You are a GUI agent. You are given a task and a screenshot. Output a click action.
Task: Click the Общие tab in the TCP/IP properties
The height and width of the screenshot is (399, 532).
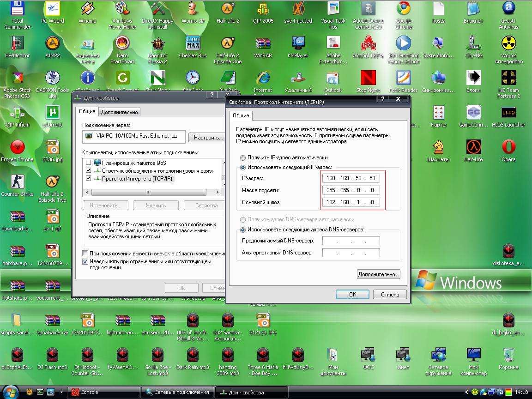pos(241,115)
